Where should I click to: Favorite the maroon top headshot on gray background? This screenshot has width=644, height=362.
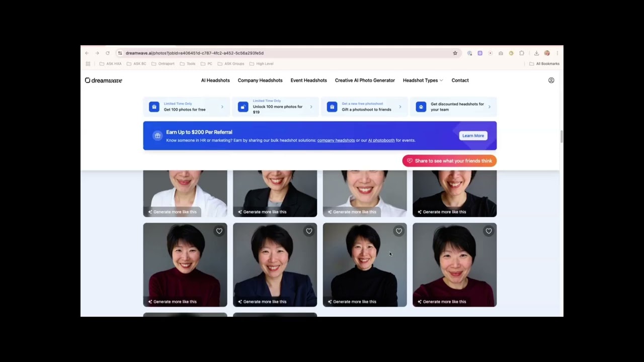[x=489, y=231]
